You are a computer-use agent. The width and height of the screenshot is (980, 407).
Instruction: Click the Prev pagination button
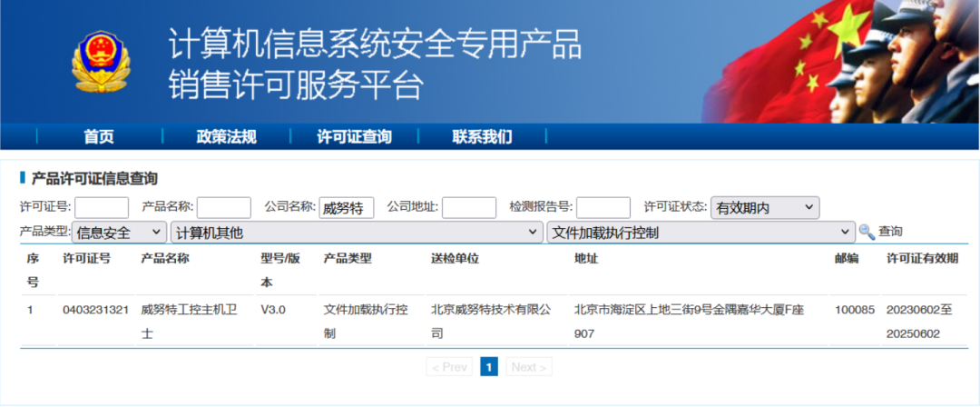tap(449, 367)
